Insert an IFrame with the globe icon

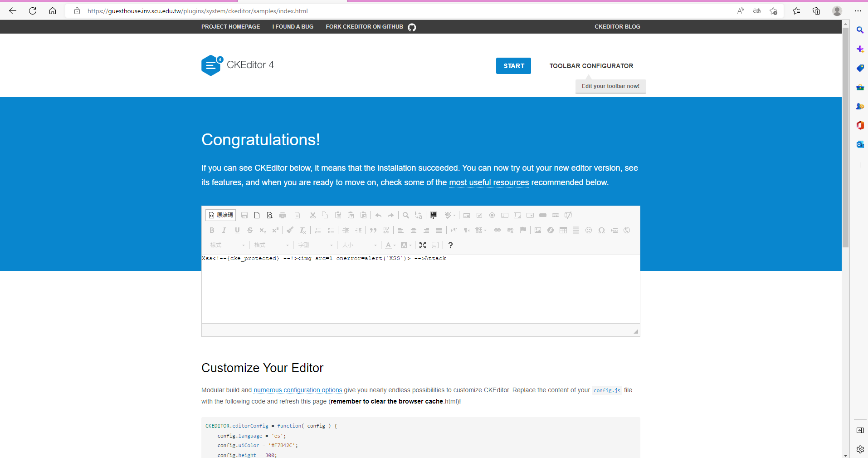(x=627, y=230)
